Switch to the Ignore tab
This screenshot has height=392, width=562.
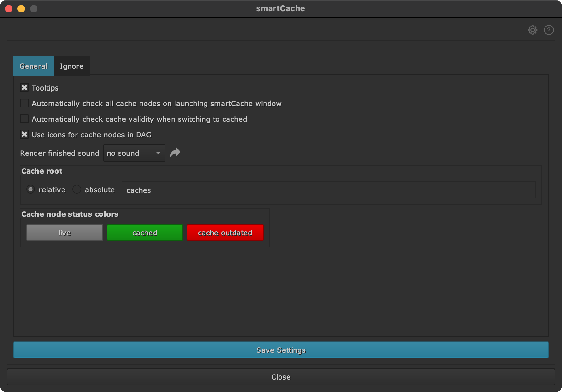71,66
